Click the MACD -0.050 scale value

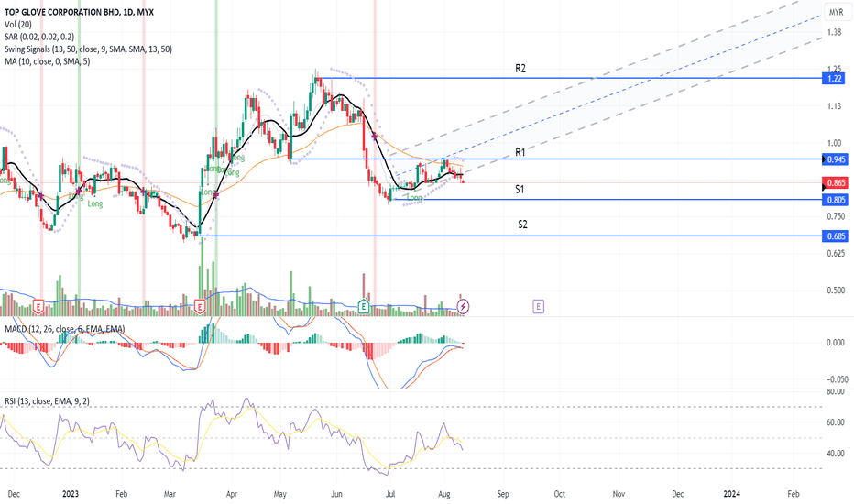836,379
